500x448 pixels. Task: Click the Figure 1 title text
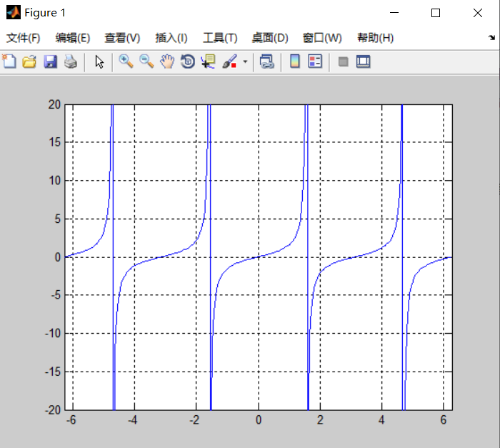point(45,13)
